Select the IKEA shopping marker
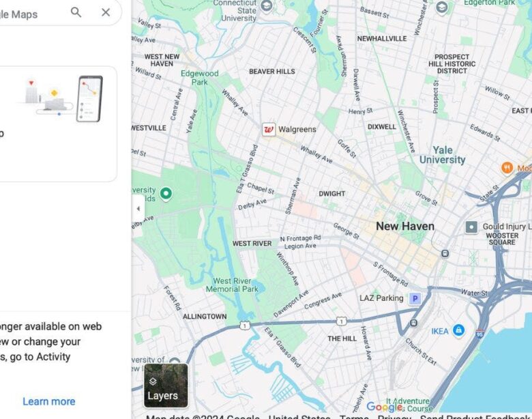 (x=459, y=330)
